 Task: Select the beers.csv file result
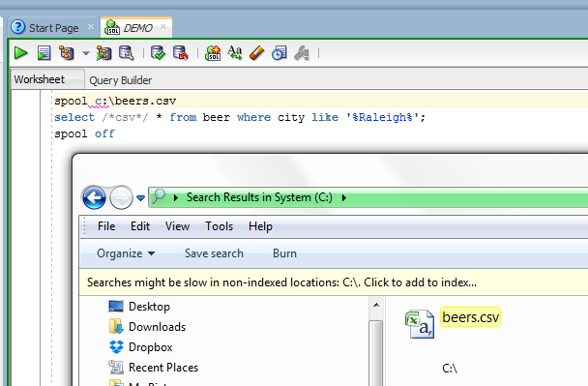pos(470,317)
